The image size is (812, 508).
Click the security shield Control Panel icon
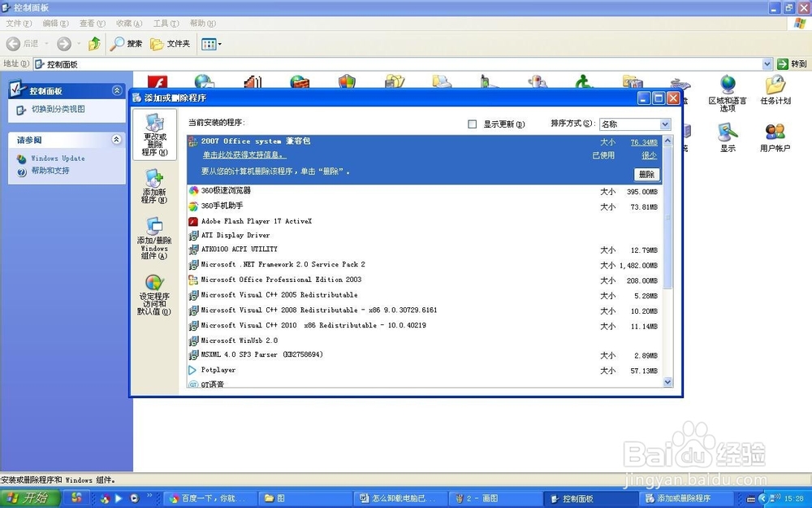[x=347, y=81]
